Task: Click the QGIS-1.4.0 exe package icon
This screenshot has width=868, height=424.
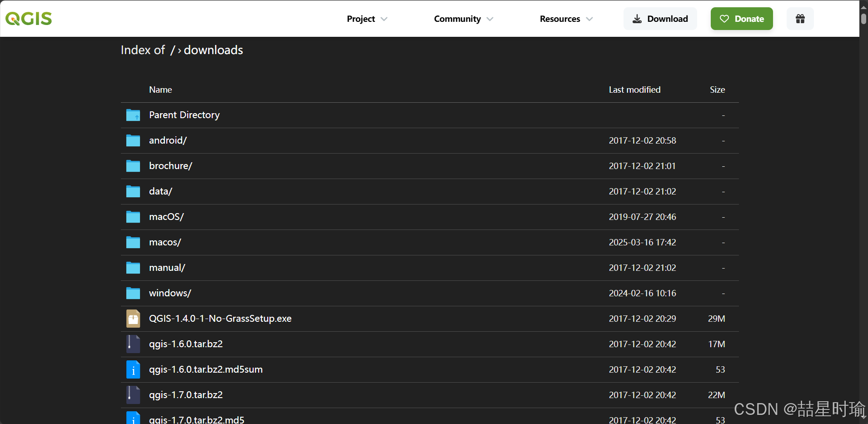Action: point(133,319)
